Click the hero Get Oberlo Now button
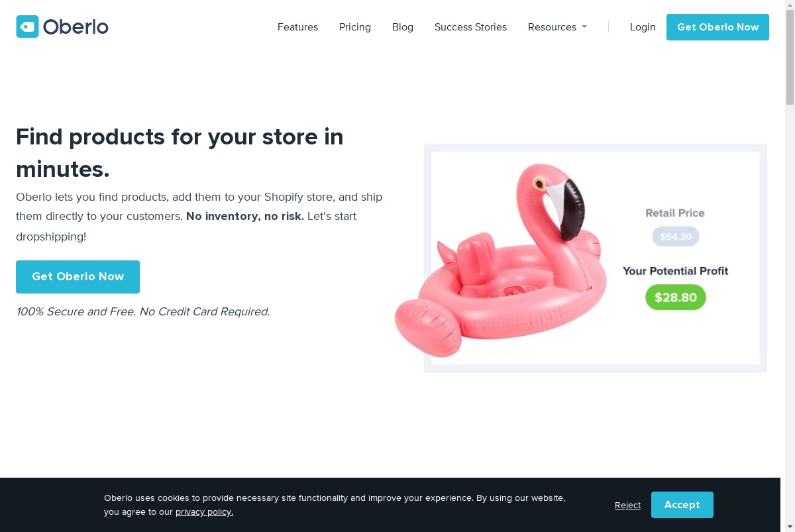795x532 pixels. point(78,277)
